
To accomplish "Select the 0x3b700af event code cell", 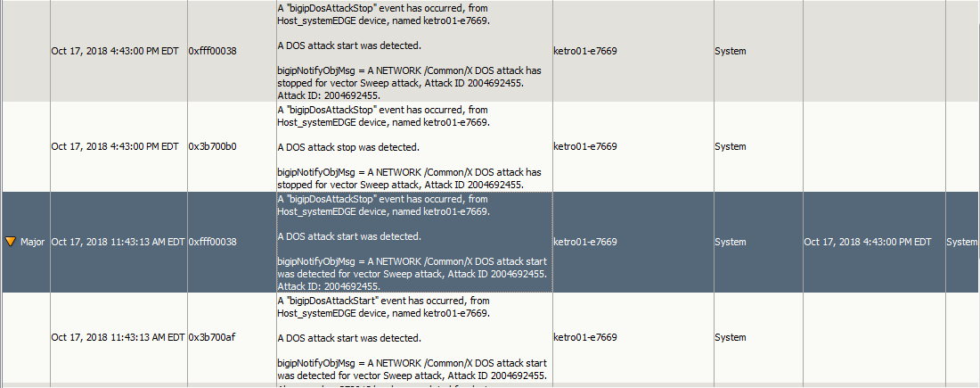I will tap(212, 337).
